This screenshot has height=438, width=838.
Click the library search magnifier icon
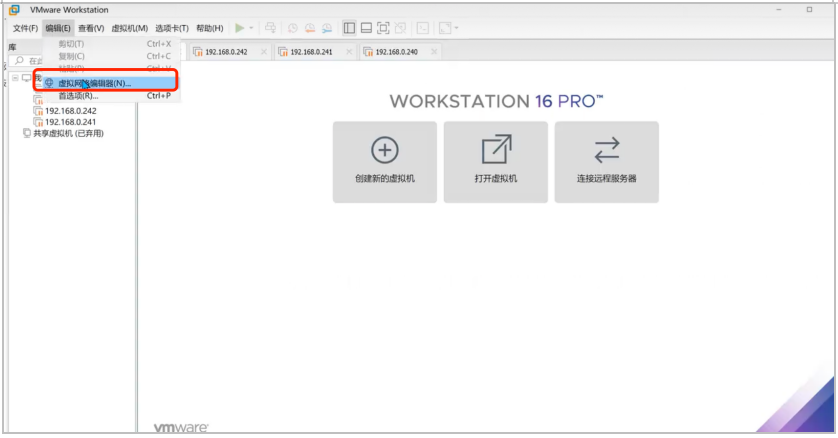pos(19,60)
